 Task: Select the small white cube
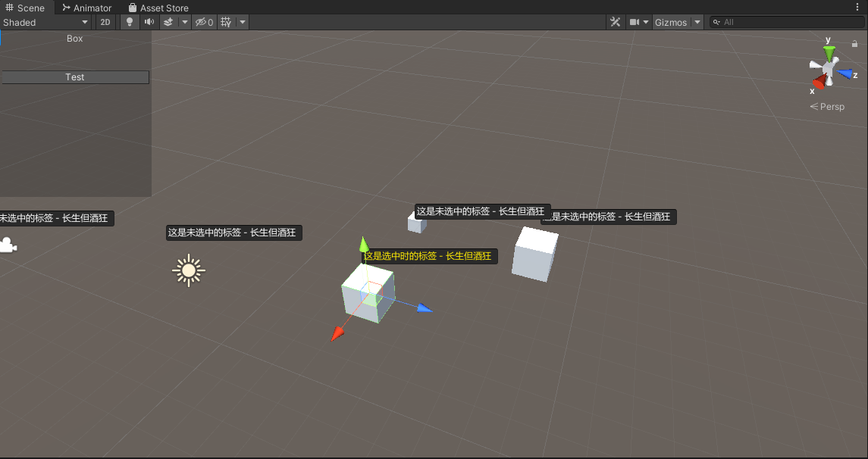417,223
